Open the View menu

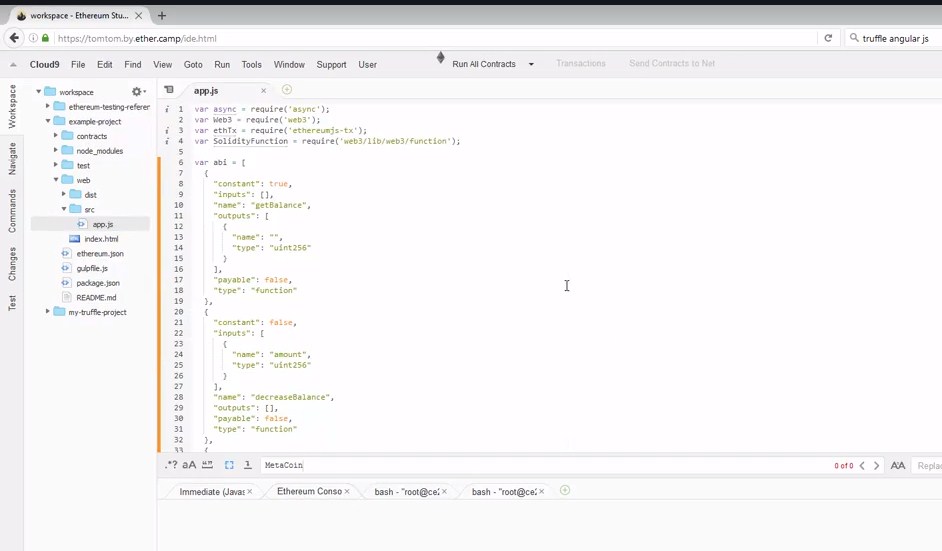click(162, 64)
